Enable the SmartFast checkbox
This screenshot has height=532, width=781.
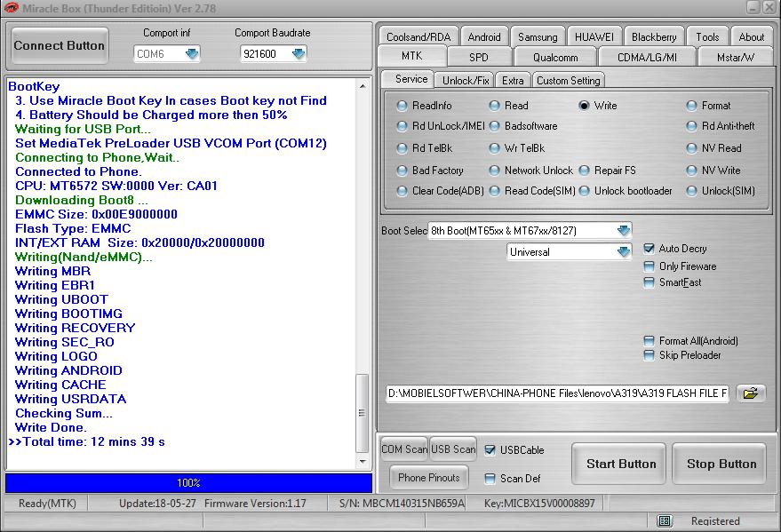tap(649, 282)
